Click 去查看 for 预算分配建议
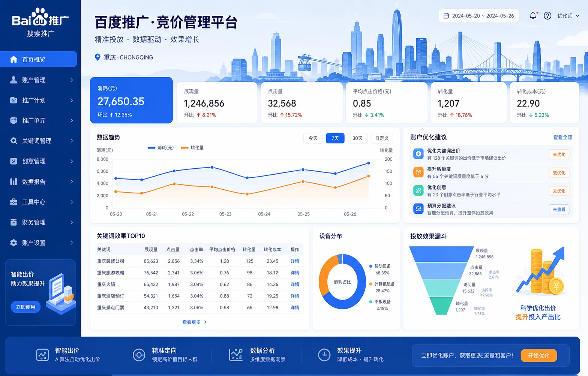Viewport: 588px width, 376px height. 559,209
